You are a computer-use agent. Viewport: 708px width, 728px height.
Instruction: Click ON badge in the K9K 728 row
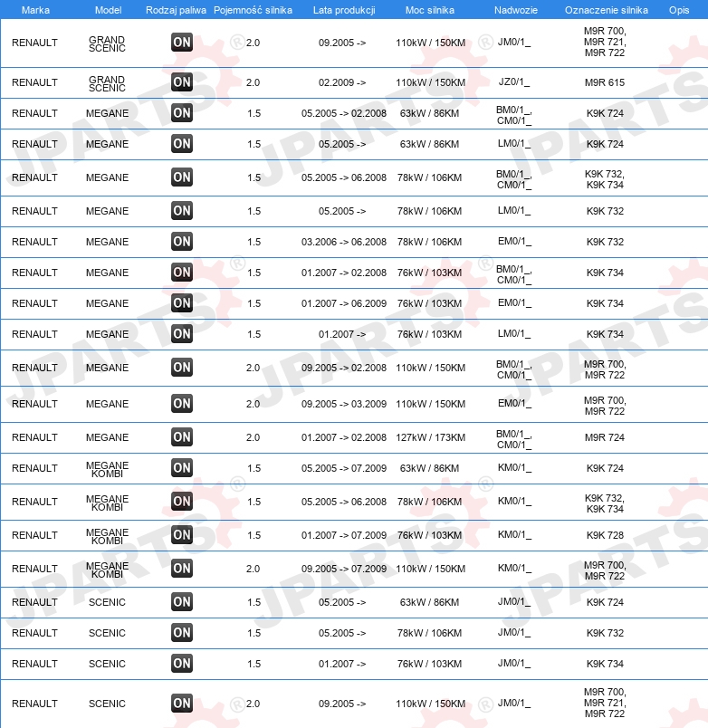(181, 534)
